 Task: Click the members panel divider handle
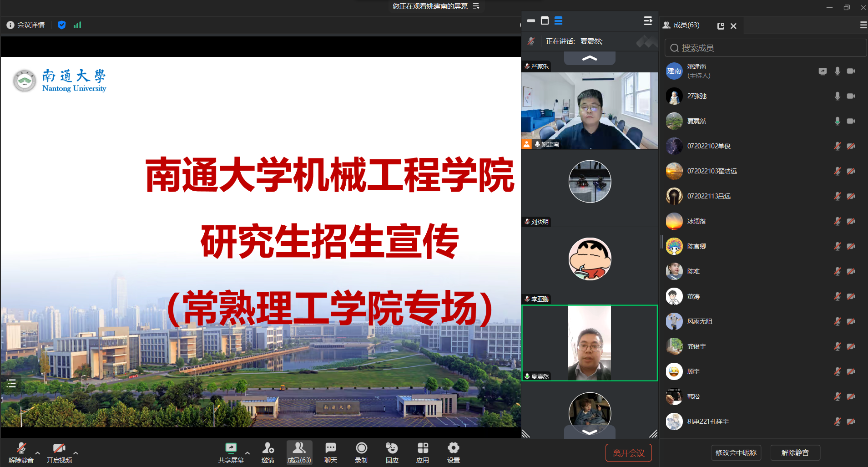click(x=661, y=241)
